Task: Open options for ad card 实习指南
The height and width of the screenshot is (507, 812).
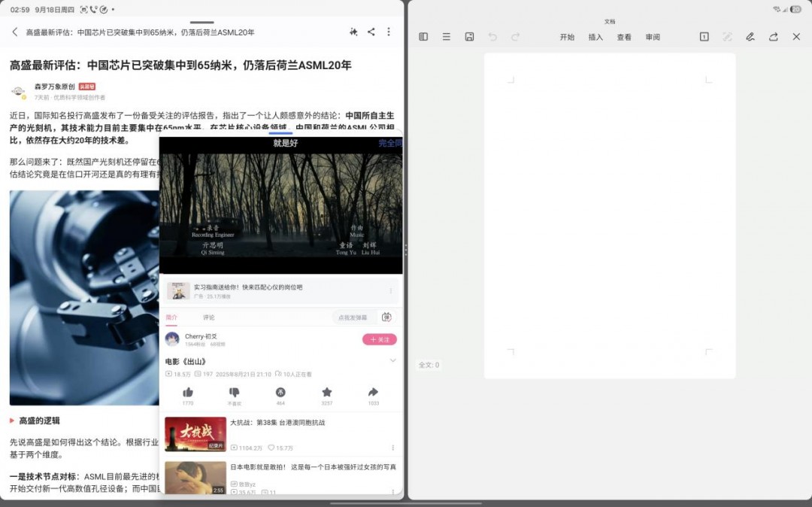Action: [x=390, y=291]
